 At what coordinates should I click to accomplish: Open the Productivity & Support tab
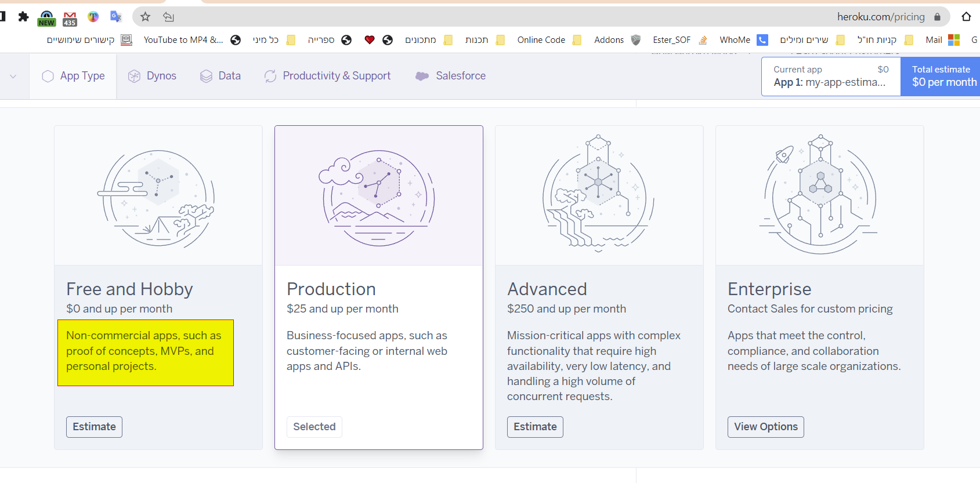click(x=328, y=76)
